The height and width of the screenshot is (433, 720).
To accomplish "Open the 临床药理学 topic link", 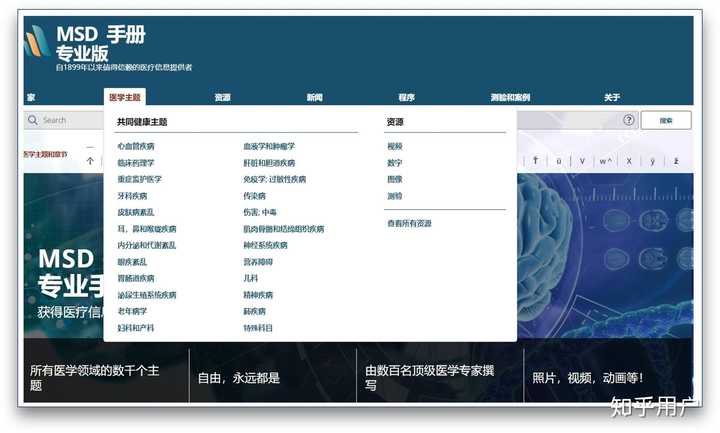I will tap(136, 163).
